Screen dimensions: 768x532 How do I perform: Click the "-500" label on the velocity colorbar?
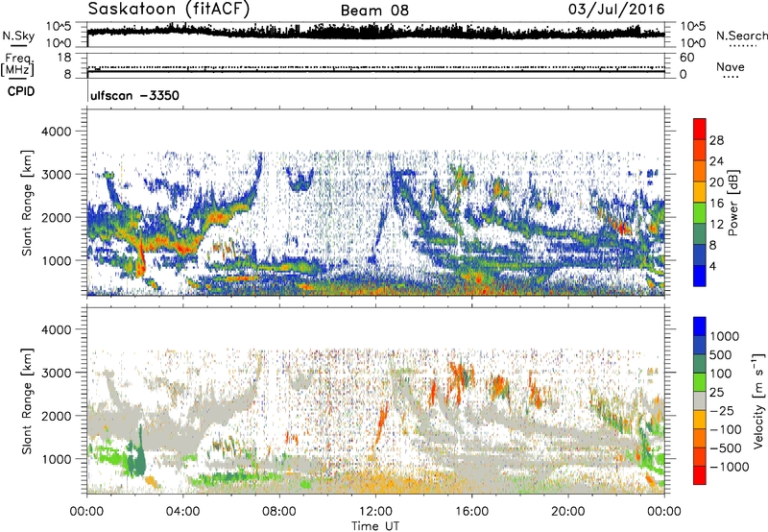tap(726, 447)
